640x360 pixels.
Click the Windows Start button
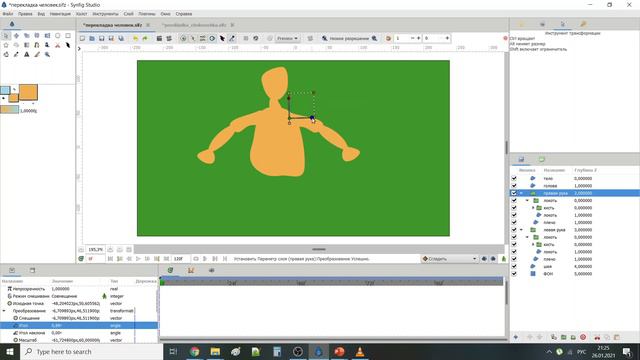coord(10,351)
